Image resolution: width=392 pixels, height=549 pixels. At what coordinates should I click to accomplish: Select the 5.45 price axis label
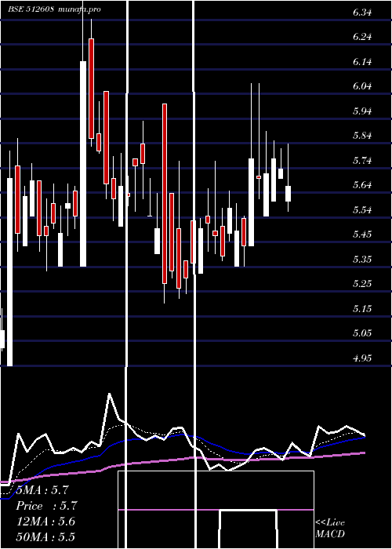tap(362, 235)
